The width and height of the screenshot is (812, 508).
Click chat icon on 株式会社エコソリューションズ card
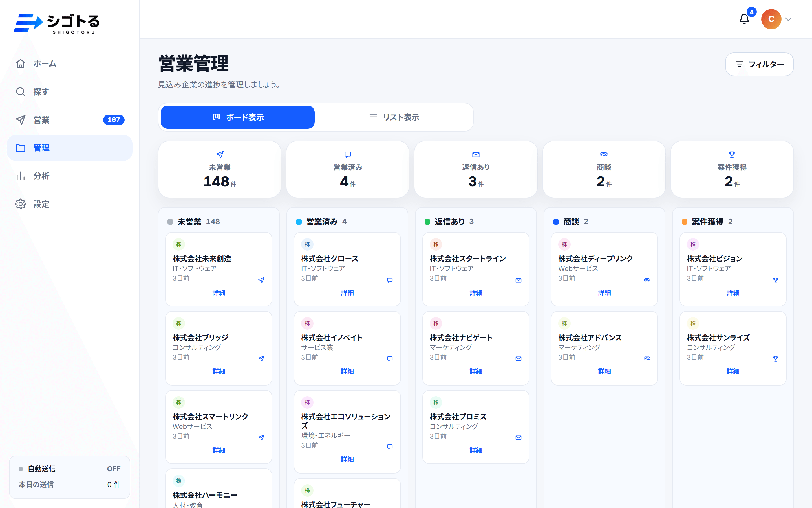(390, 446)
